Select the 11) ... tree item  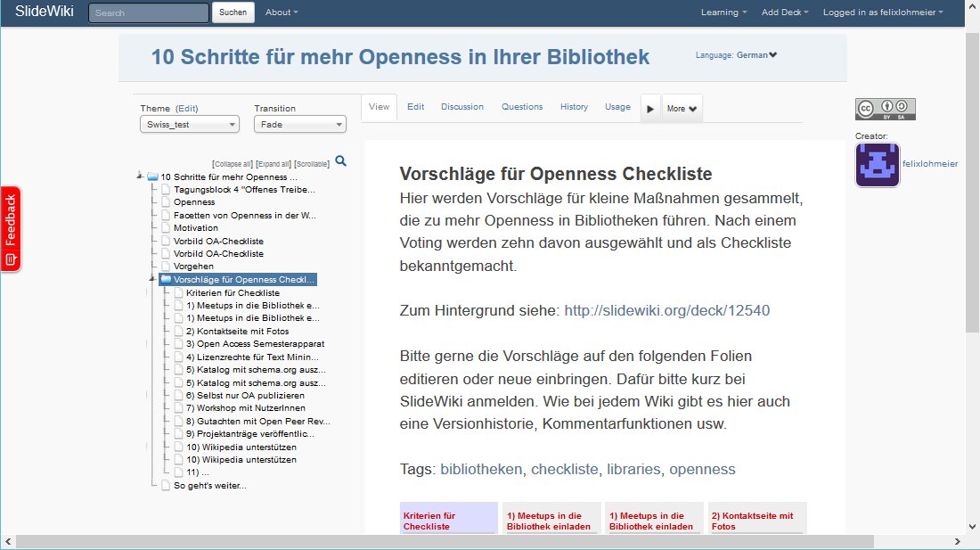click(198, 472)
